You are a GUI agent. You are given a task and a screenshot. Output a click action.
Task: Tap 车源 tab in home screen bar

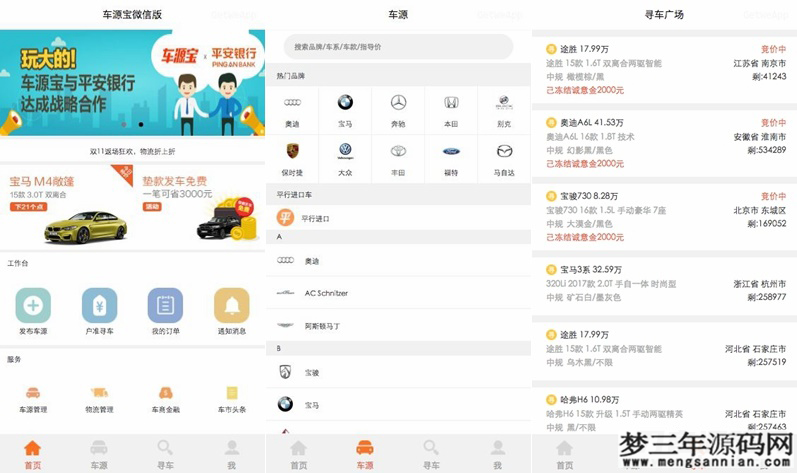(x=99, y=455)
